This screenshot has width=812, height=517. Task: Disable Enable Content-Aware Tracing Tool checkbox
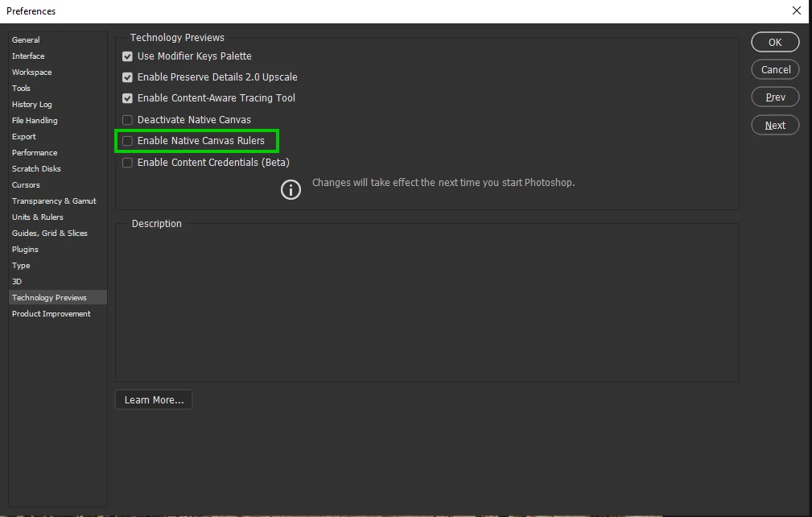click(127, 98)
